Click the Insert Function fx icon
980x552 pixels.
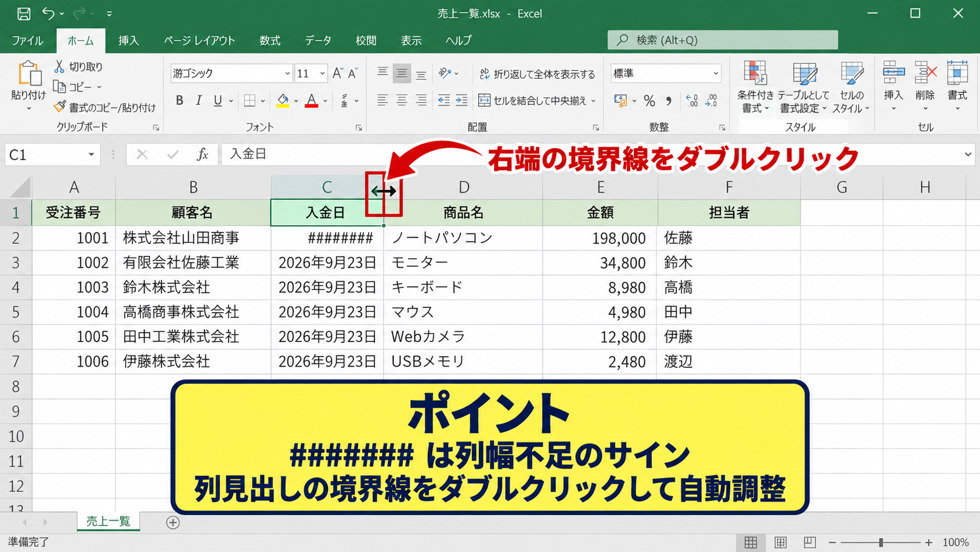[203, 154]
